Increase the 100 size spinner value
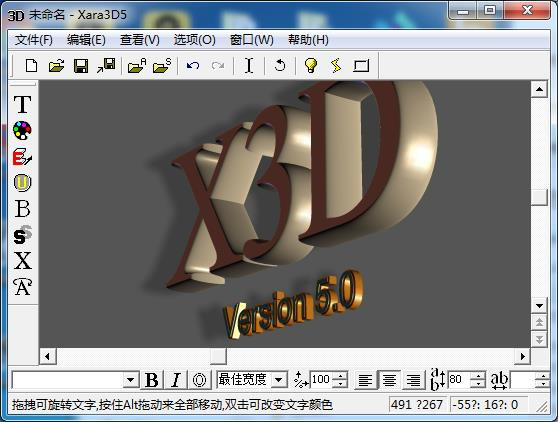Screen dimensions: 558x422 [341, 376]
